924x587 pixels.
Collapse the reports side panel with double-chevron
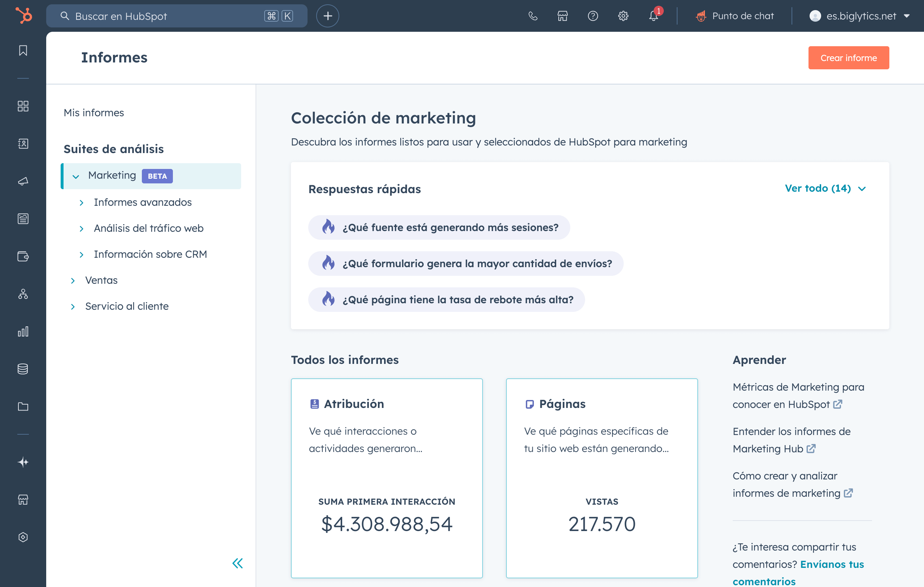point(237,563)
